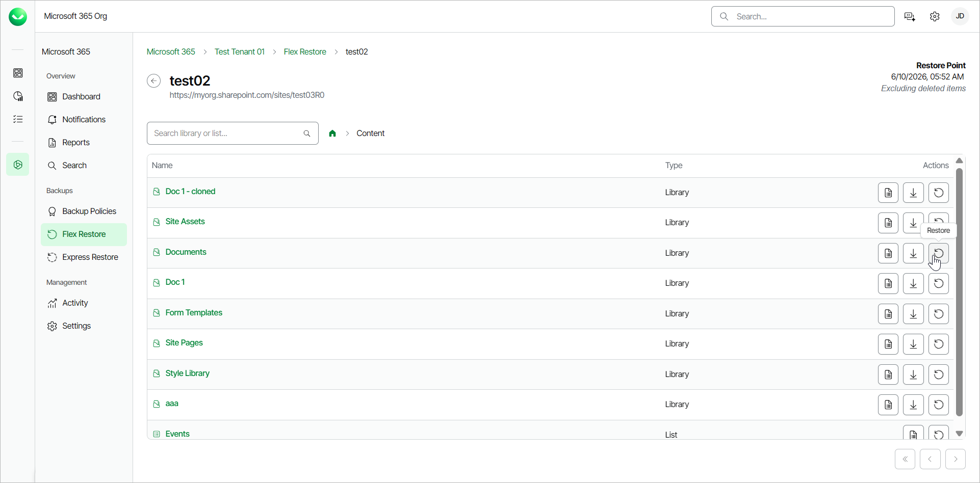
Task: Restore icon for Form Templates row
Action: (x=939, y=314)
